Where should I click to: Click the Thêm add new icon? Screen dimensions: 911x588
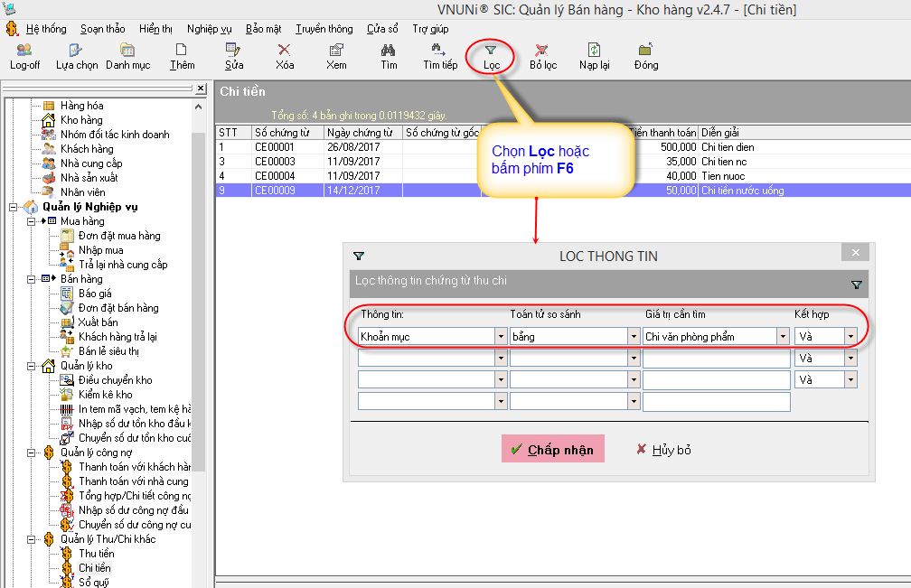[182, 56]
